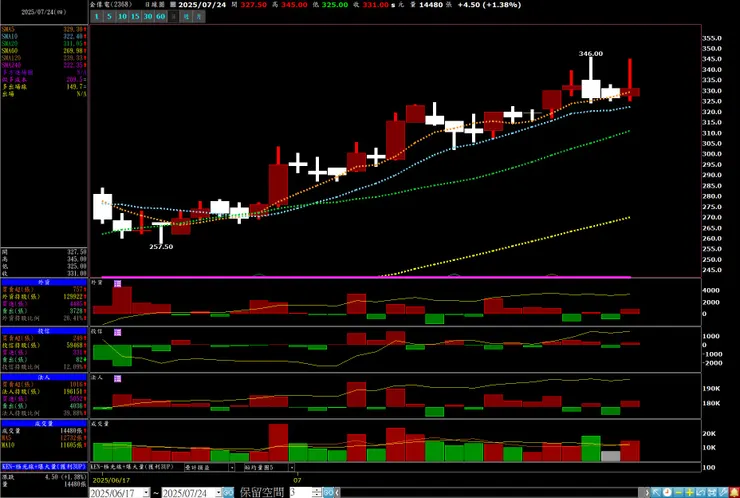The image size is (740, 498).
Task: Select the weekly interval button
Action: [x=186, y=17]
